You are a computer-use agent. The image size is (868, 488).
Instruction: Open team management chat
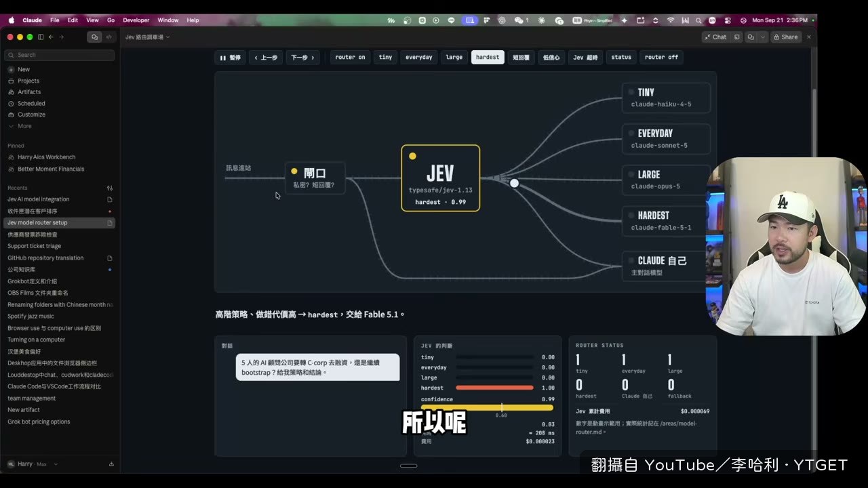(31, 399)
